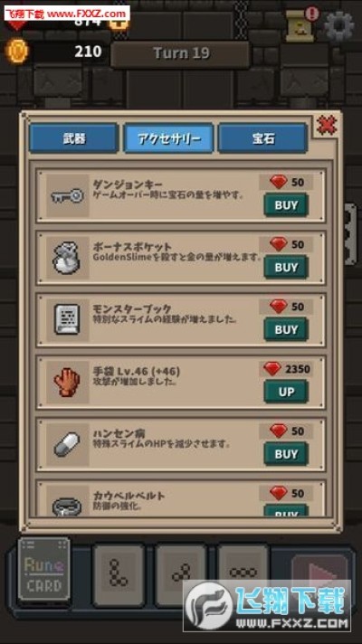Select the monster book icon
362x644 pixels.
(x=67, y=320)
